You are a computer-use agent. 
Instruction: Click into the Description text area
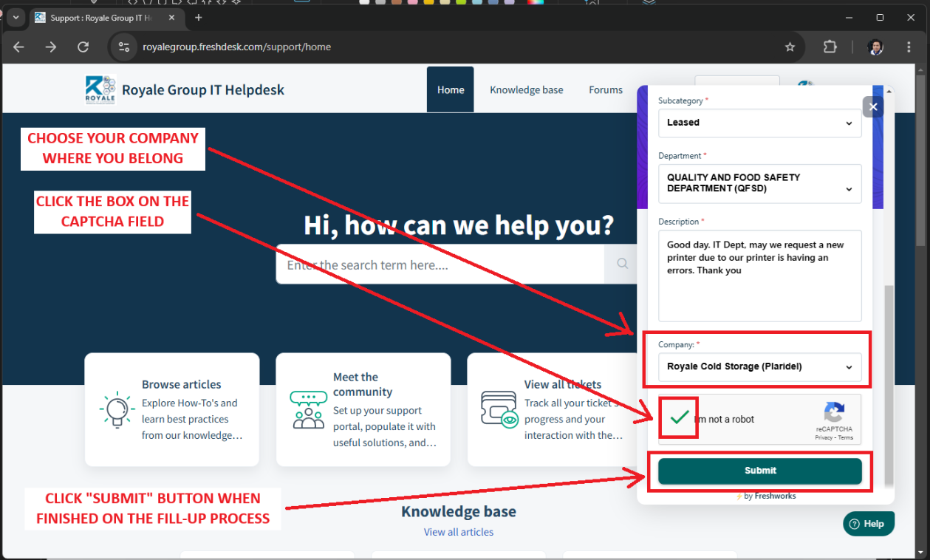[760, 276]
